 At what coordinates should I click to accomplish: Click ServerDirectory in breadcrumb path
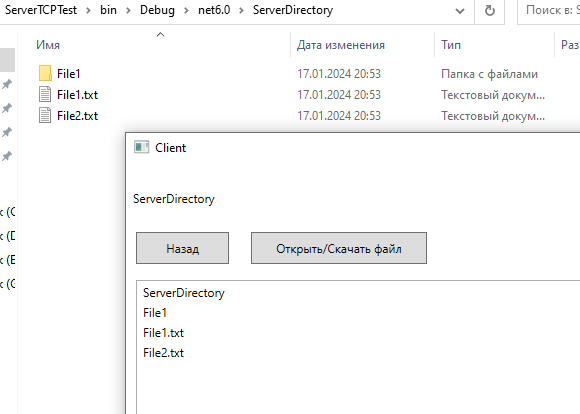click(293, 10)
